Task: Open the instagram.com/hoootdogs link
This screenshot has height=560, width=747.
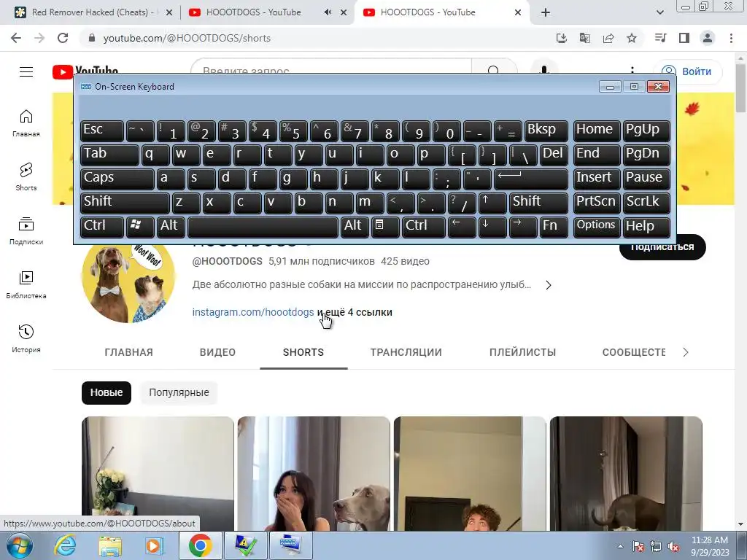Action: (x=253, y=312)
